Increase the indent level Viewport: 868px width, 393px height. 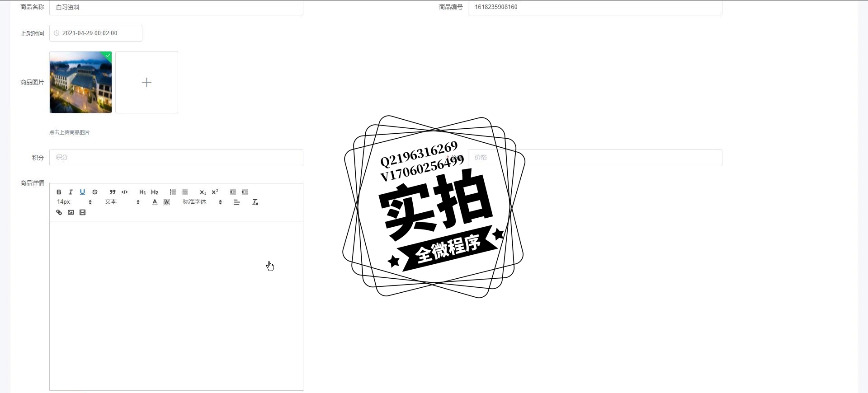tap(245, 192)
